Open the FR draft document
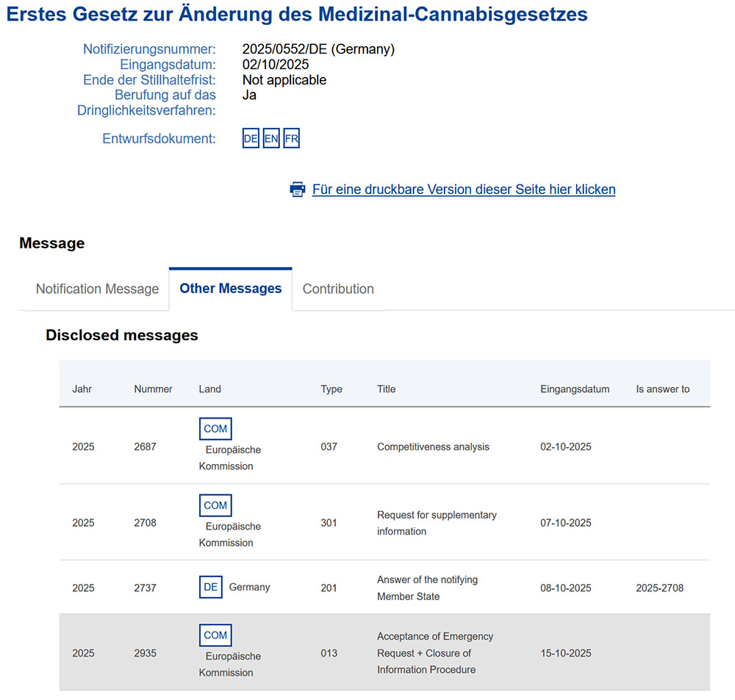The image size is (735, 700). tap(291, 138)
